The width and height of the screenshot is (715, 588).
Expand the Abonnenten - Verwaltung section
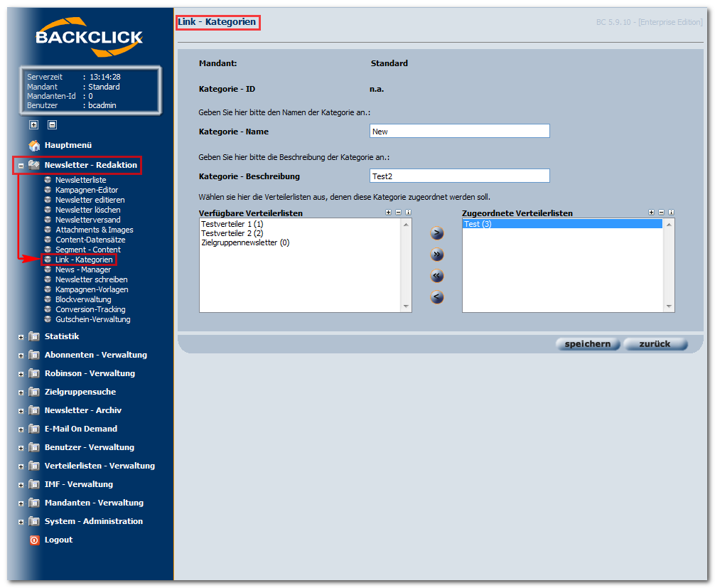pos(21,356)
